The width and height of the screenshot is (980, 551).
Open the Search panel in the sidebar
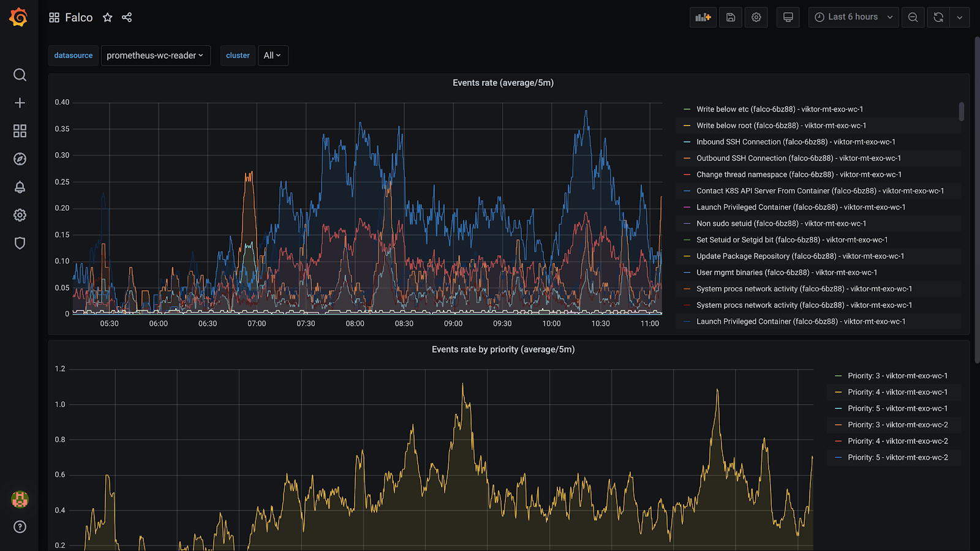20,75
